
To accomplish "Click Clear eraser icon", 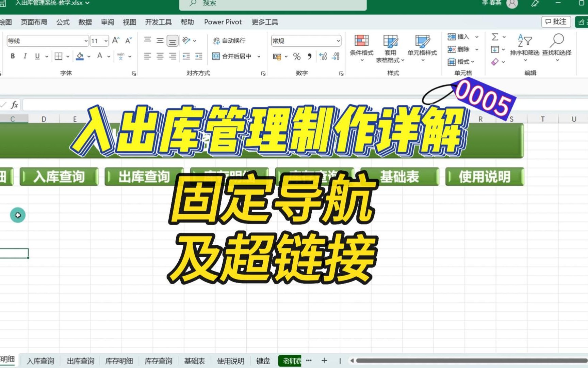I will click(x=495, y=62).
